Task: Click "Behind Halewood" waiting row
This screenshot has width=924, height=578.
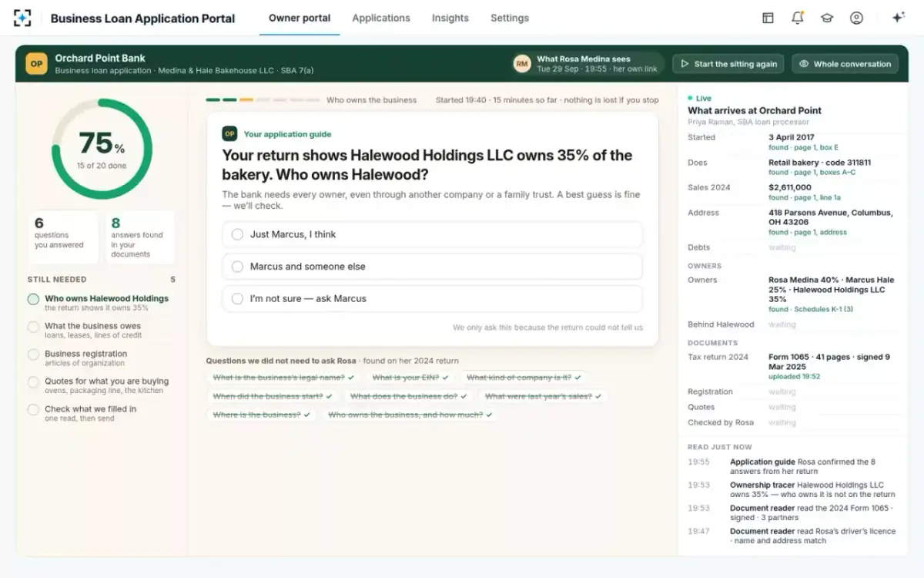Action: coord(793,324)
